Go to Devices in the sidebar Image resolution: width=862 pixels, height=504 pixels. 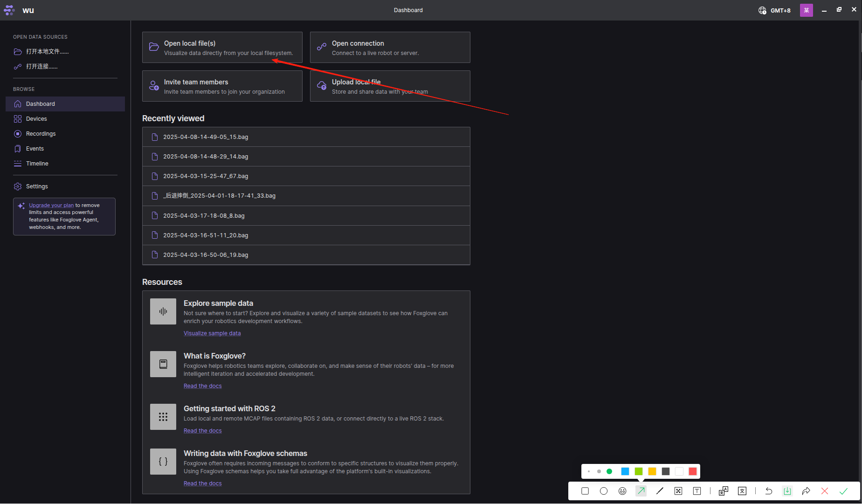[36, 119]
